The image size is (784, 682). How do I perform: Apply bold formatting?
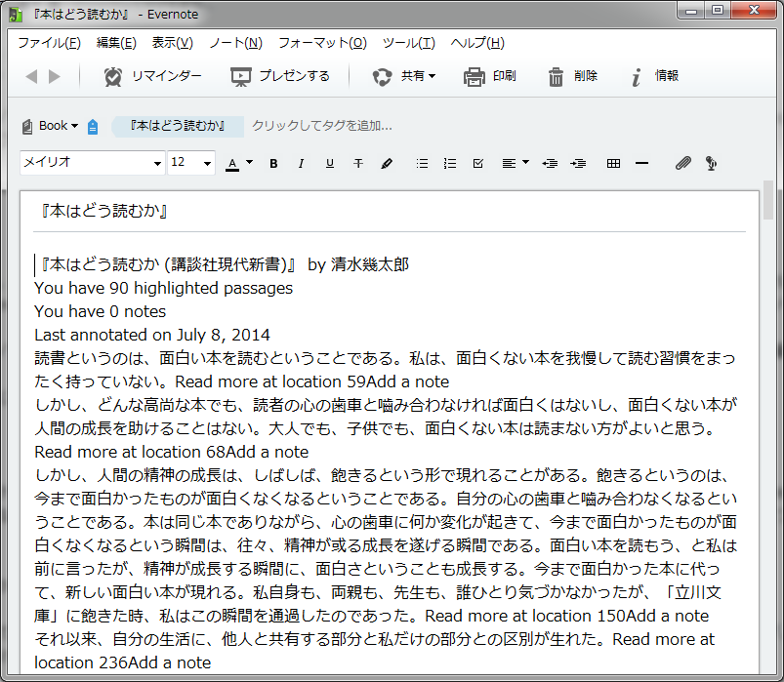pyautogui.click(x=273, y=163)
